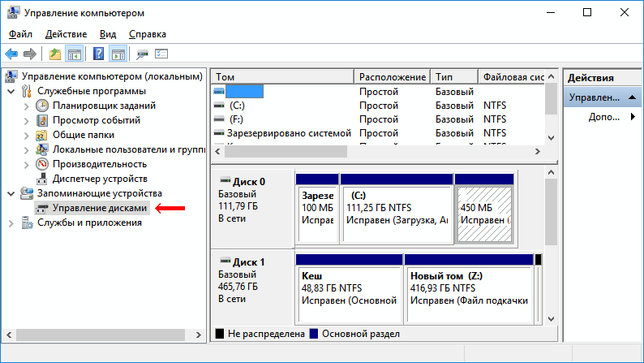This screenshot has width=644, height=363.
Task: Click the volume list scroll up arrow
Action: click(552, 76)
